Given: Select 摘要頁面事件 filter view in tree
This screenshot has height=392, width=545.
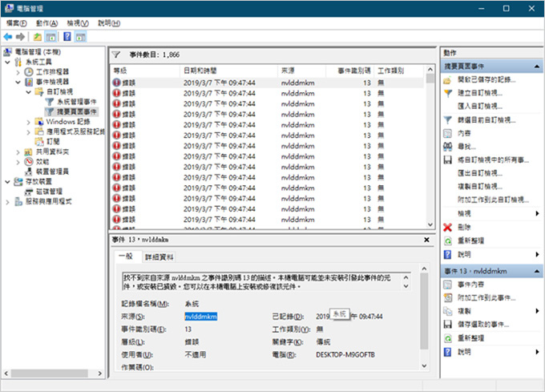Looking at the screenshot, I should (76, 111).
